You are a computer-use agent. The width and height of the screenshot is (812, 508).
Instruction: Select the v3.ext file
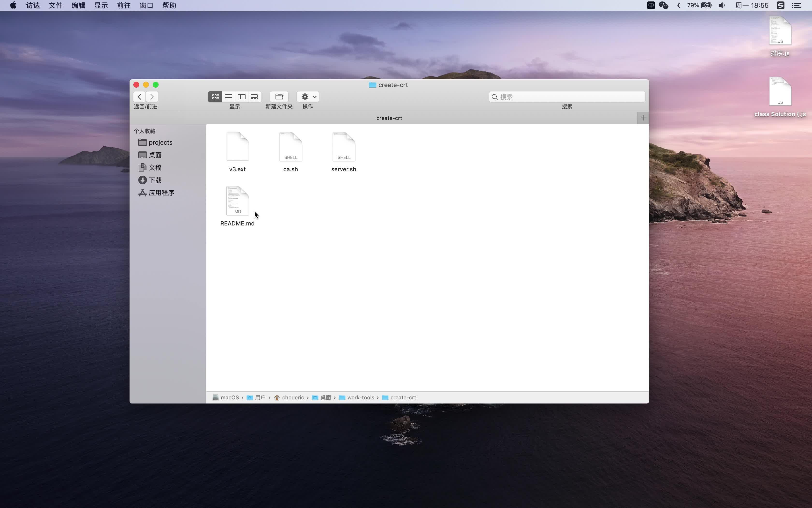(238, 152)
